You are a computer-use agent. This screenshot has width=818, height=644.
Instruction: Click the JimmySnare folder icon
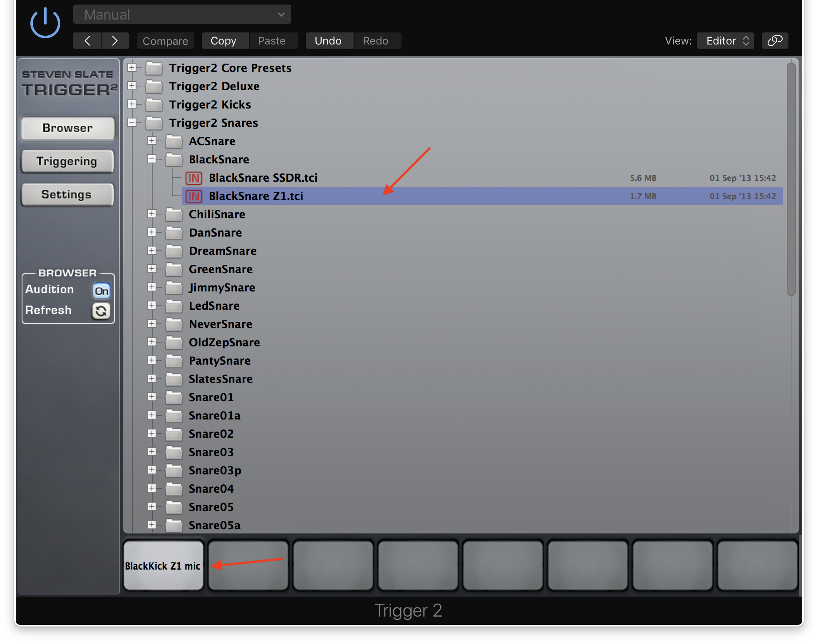174,287
